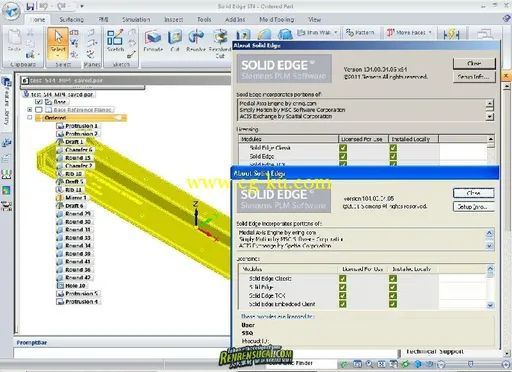Click down arrow of front dialog's modules list
This screenshot has width=512, height=372.
(x=490, y=305)
